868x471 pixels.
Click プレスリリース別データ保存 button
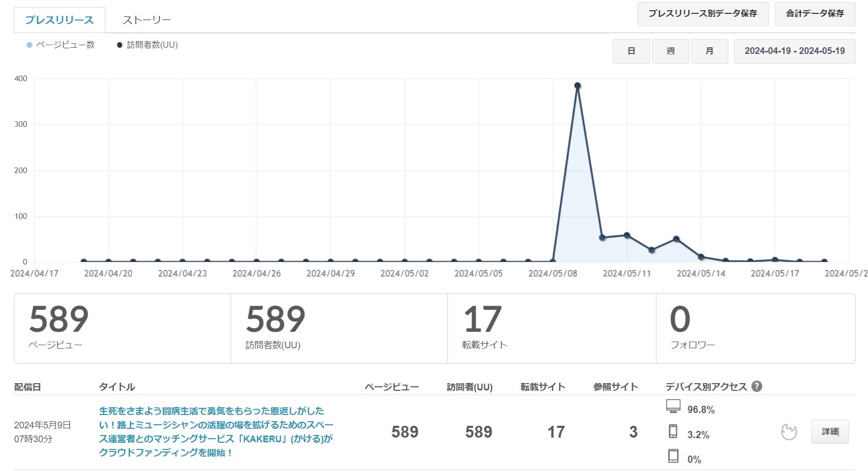703,14
